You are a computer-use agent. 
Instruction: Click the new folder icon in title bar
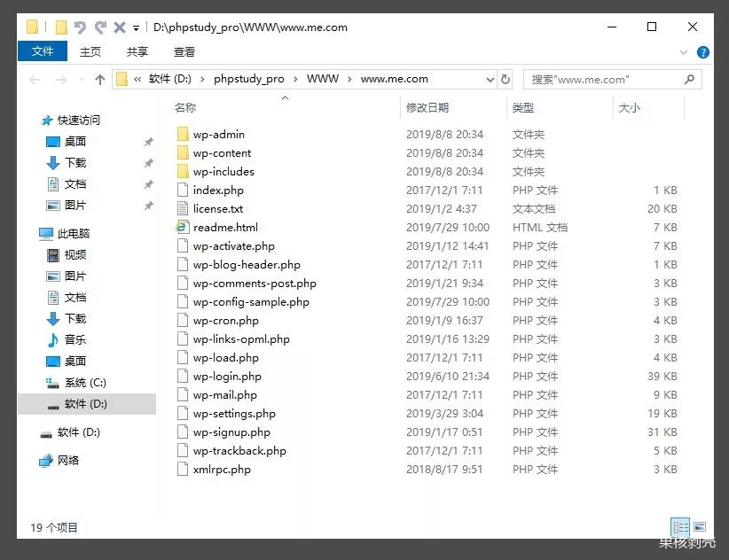[61, 27]
